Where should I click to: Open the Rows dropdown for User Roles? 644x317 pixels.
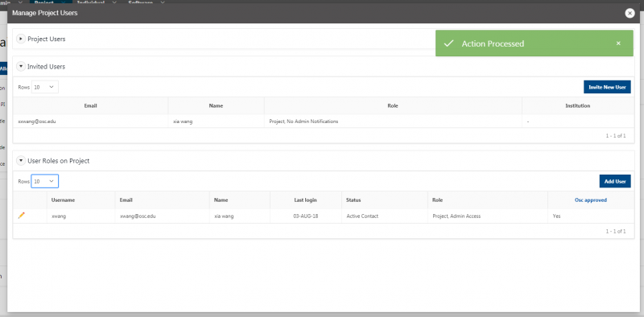coord(45,181)
